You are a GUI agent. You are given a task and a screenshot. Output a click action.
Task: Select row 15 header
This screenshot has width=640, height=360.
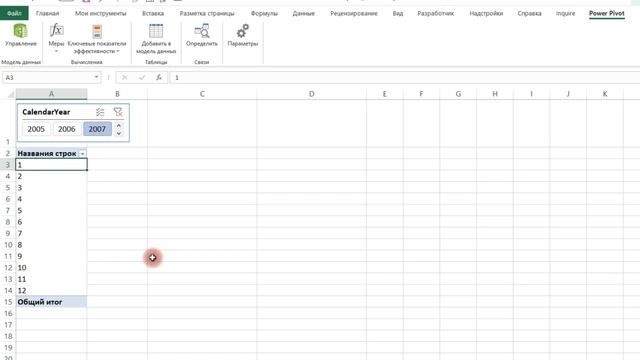(8, 302)
